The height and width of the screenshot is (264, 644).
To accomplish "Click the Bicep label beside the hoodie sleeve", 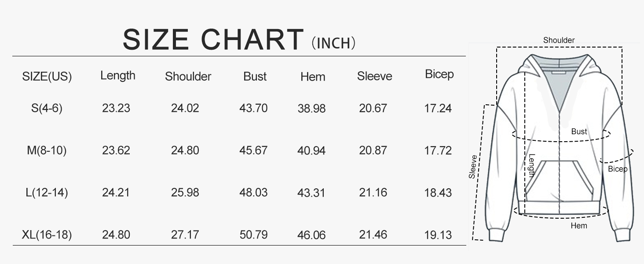I will [618, 169].
